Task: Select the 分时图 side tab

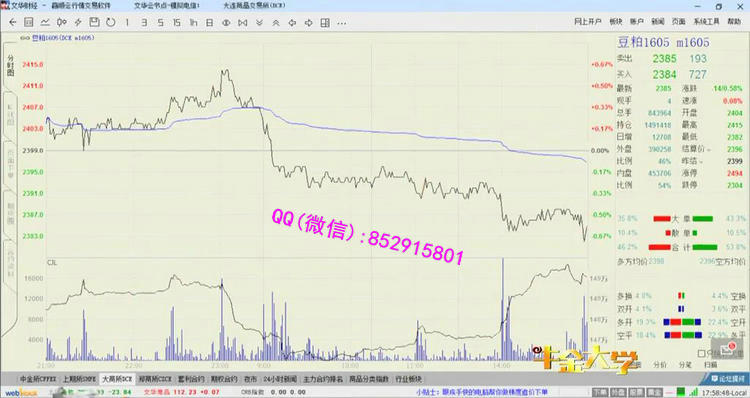Action: pos(11,65)
